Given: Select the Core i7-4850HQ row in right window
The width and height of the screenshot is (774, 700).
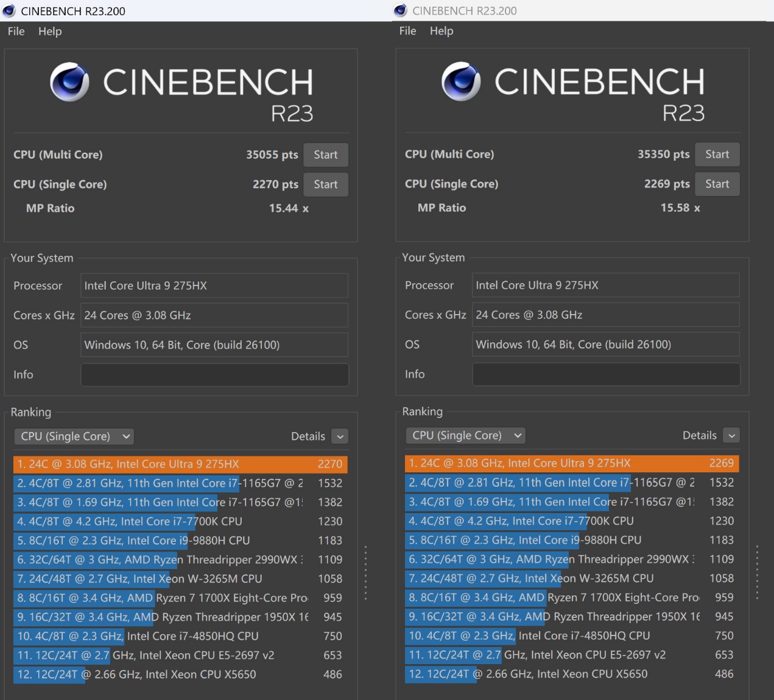Looking at the screenshot, I should (x=572, y=635).
